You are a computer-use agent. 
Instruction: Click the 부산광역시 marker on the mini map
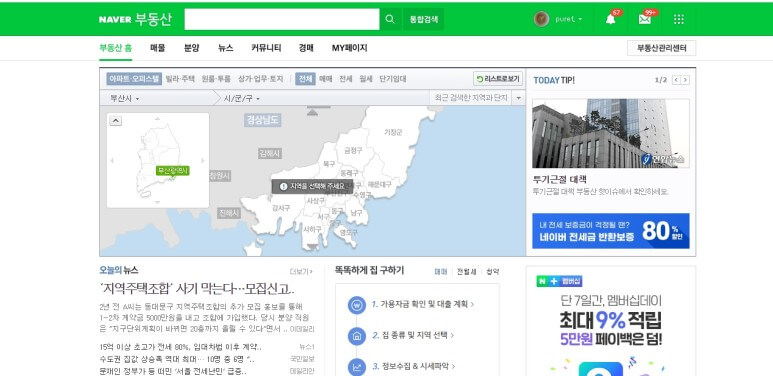tap(173, 171)
